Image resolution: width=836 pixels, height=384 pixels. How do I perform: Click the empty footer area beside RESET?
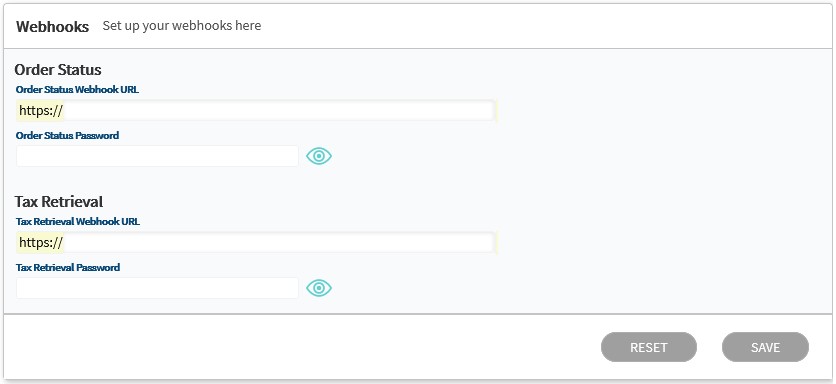299,347
